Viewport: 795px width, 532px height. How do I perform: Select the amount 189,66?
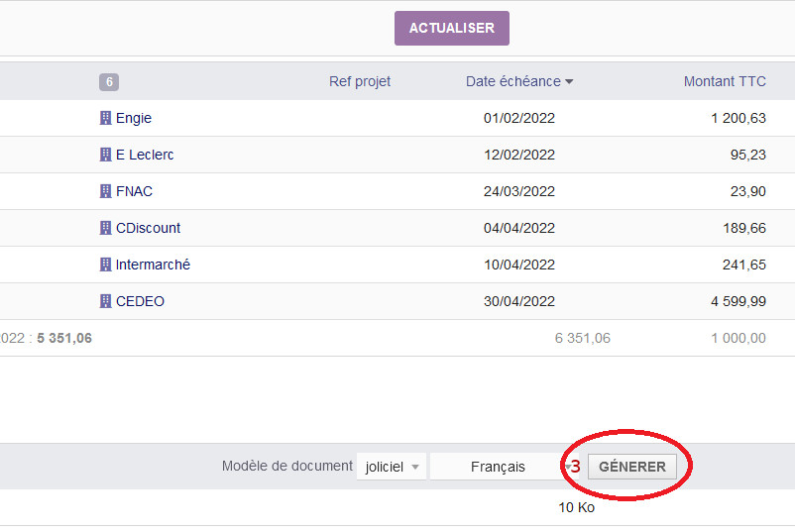[x=744, y=228]
